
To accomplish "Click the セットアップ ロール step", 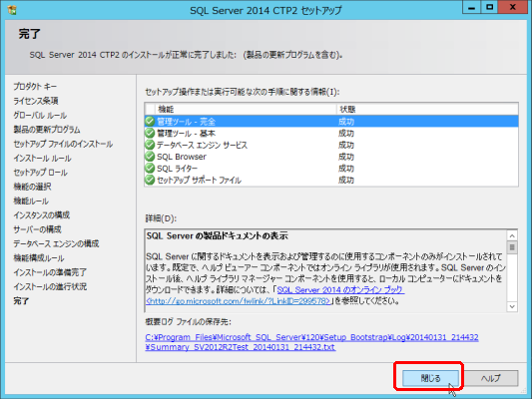I will pyautogui.click(x=40, y=173).
